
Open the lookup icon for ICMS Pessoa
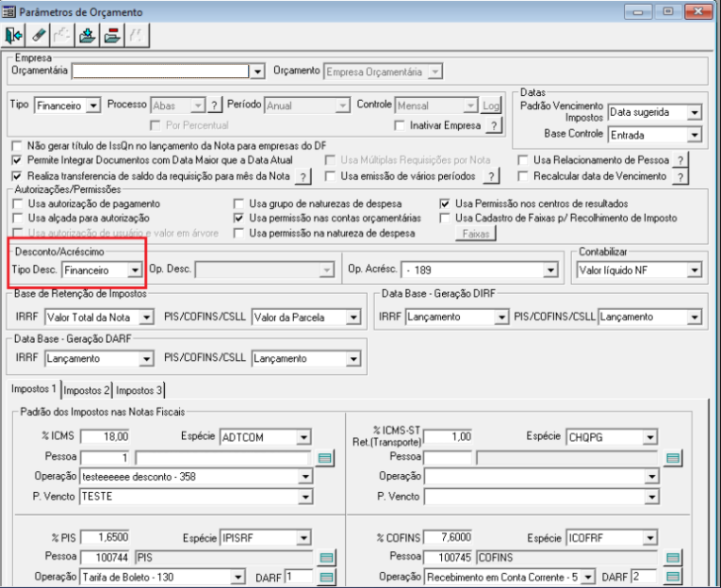[325, 458]
